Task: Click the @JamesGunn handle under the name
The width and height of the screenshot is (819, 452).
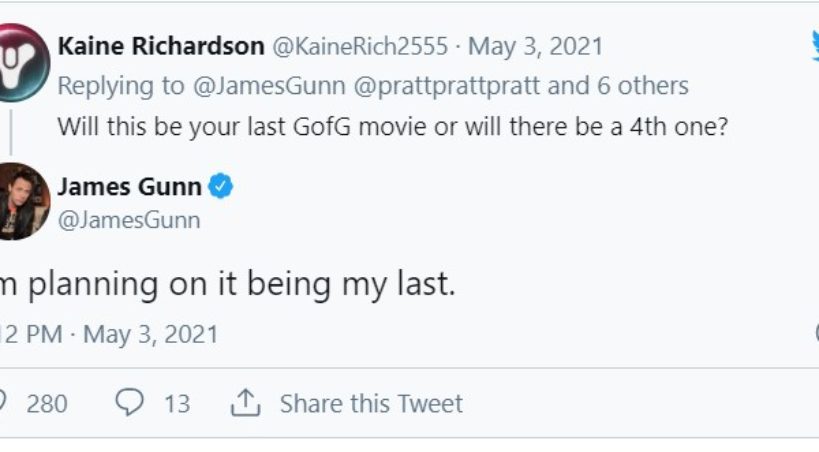Action: click(x=129, y=219)
